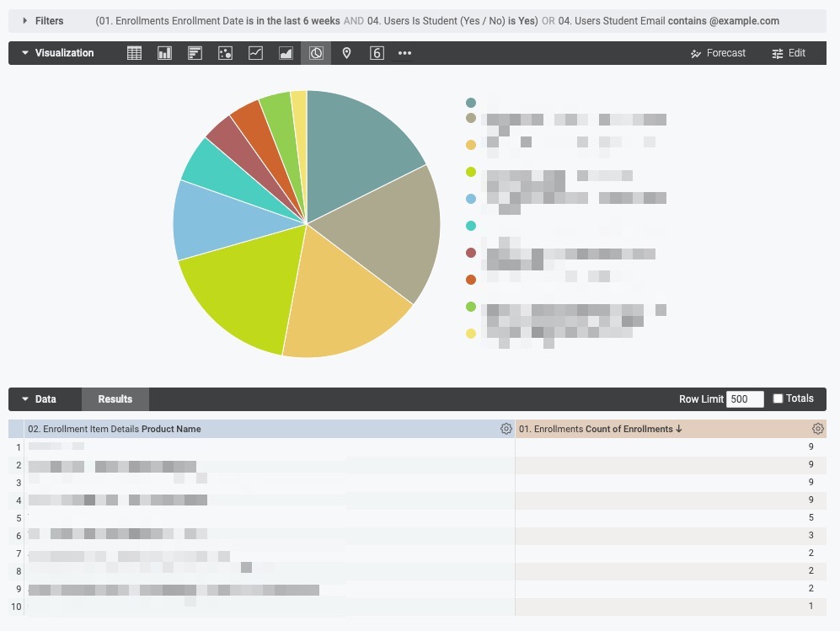Select the bar chart visualization

coord(194,52)
